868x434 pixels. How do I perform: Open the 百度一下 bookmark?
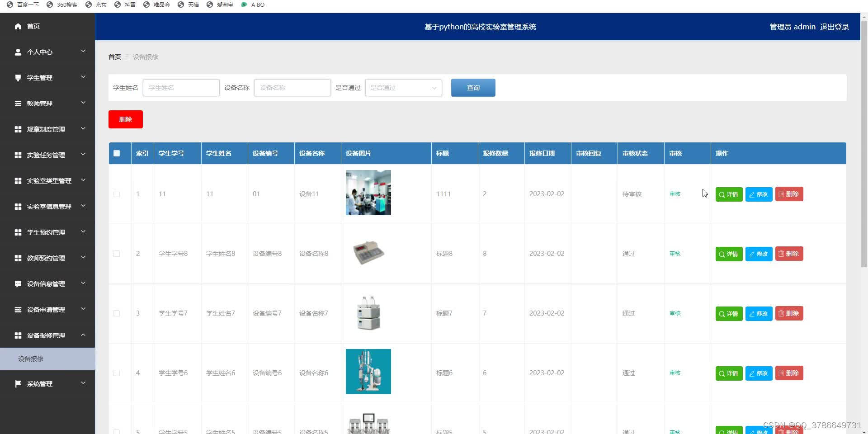tap(23, 5)
